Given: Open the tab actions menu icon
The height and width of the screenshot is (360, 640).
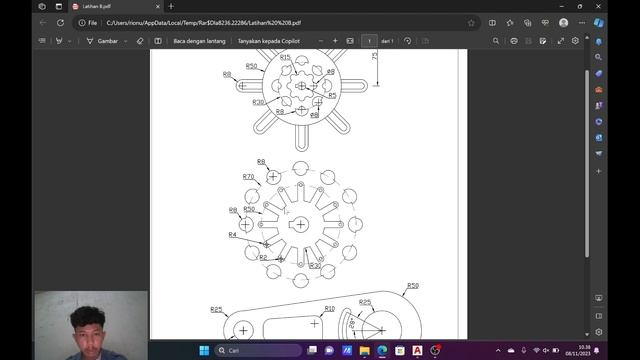Looking at the screenshot, I should [x=59, y=7].
